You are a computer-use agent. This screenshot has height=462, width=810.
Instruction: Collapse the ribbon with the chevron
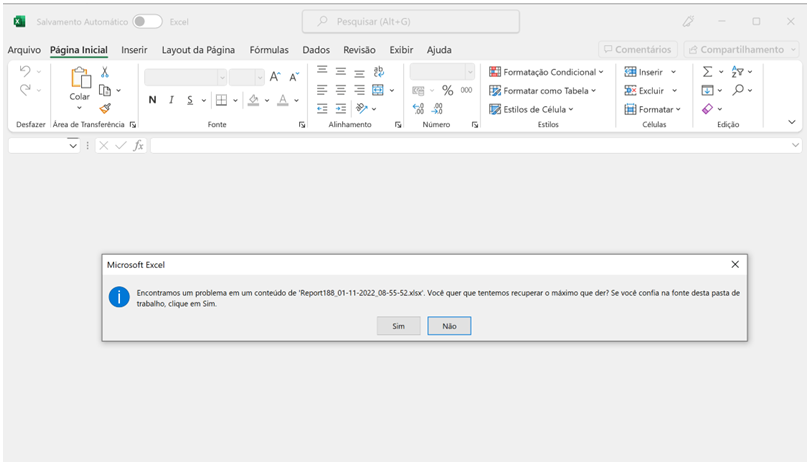[791, 122]
